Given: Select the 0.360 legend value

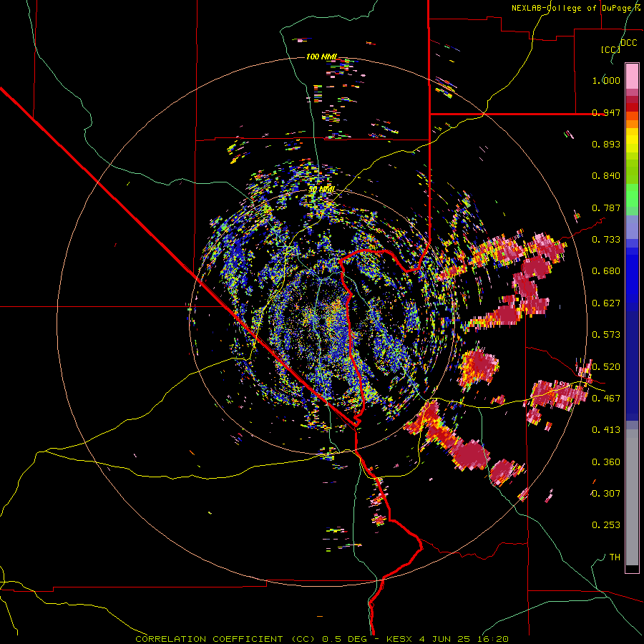Looking at the screenshot, I should click(x=606, y=462).
